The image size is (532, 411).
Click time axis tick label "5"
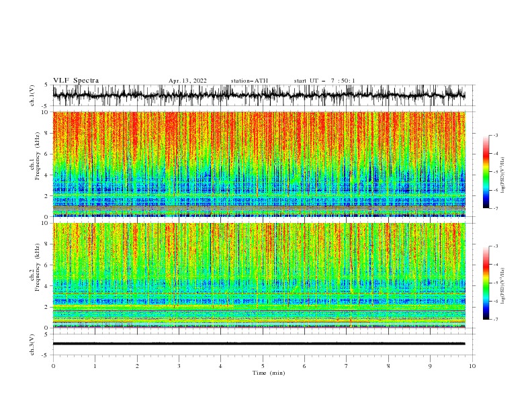[x=263, y=366]
